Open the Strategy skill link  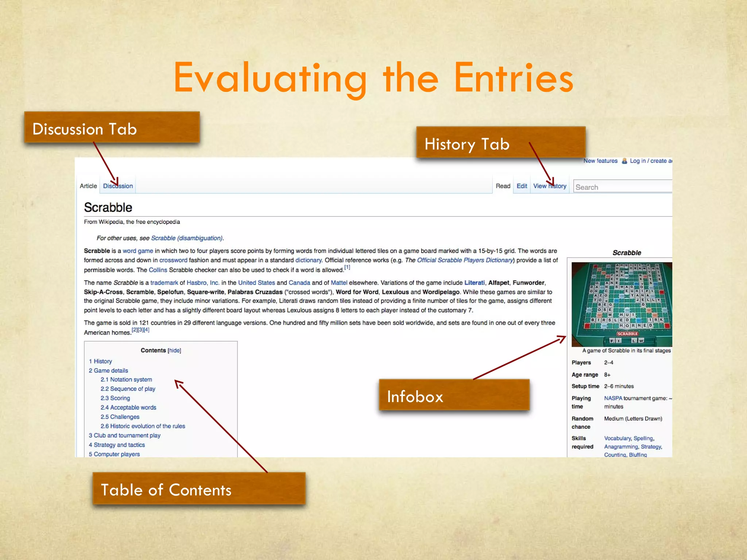point(651,447)
